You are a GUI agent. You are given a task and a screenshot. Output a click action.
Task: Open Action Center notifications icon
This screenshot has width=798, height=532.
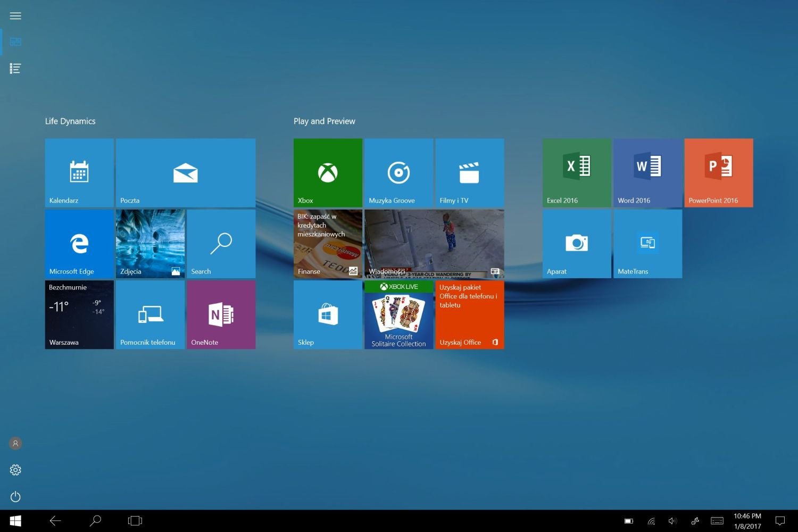[780, 521]
